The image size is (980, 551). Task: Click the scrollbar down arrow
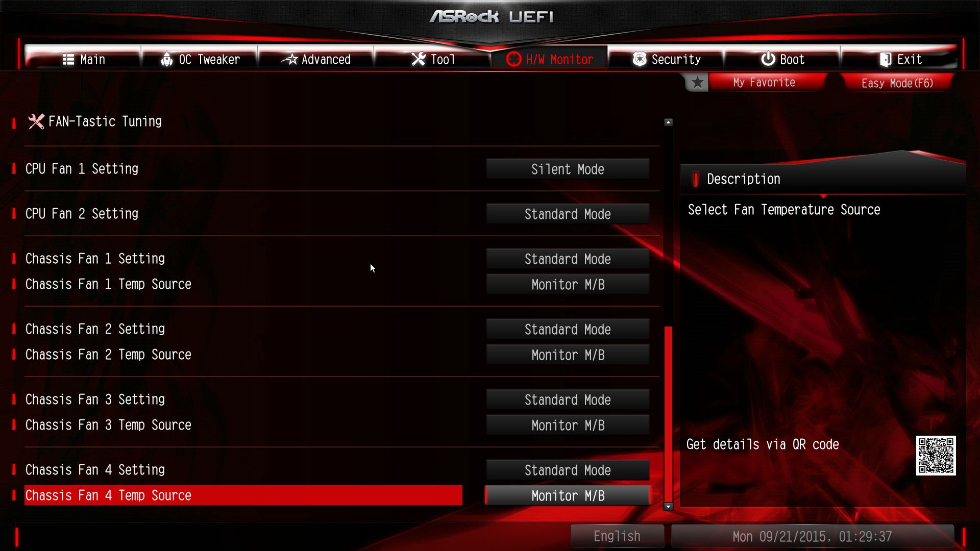(x=668, y=507)
